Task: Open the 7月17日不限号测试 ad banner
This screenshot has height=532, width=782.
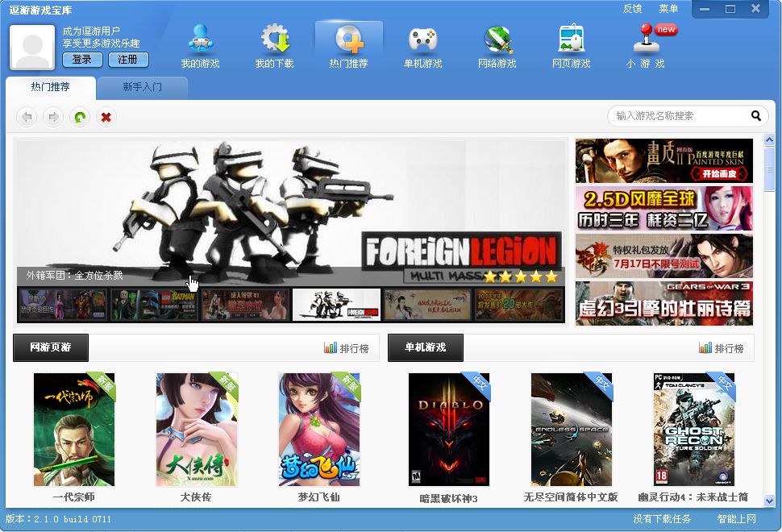Action: (663, 256)
